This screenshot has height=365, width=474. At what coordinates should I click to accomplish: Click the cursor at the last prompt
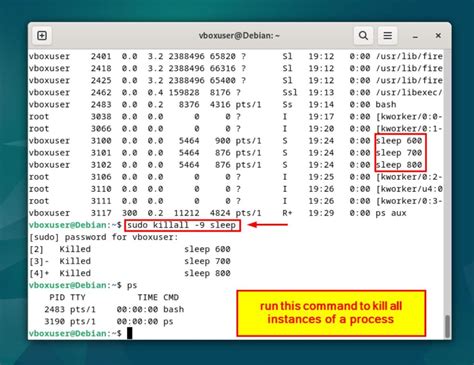coord(130,333)
